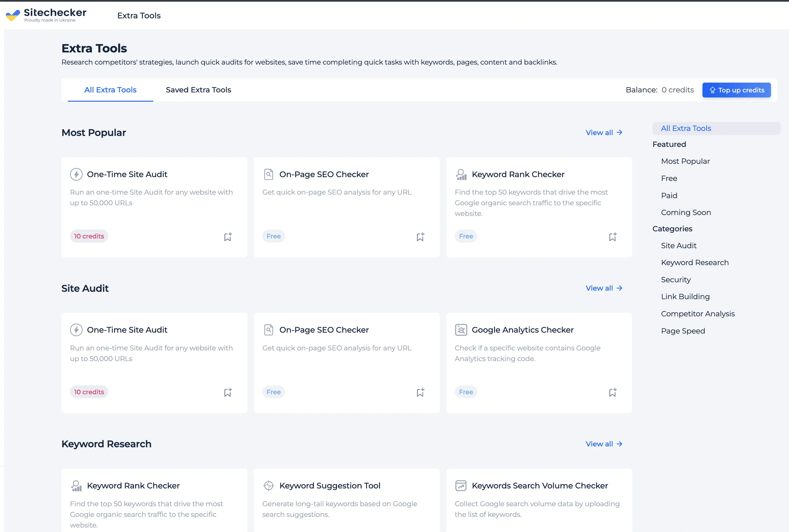The image size is (789, 532).
Task: Click 10 credits badge on Site Audit card
Action: coord(89,392)
